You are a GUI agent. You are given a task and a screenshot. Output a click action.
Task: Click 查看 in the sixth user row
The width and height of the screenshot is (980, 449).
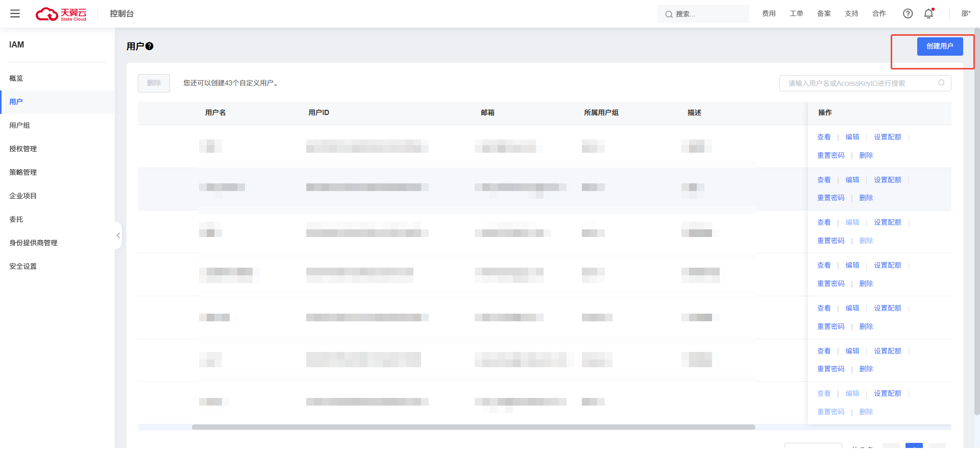point(824,351)
